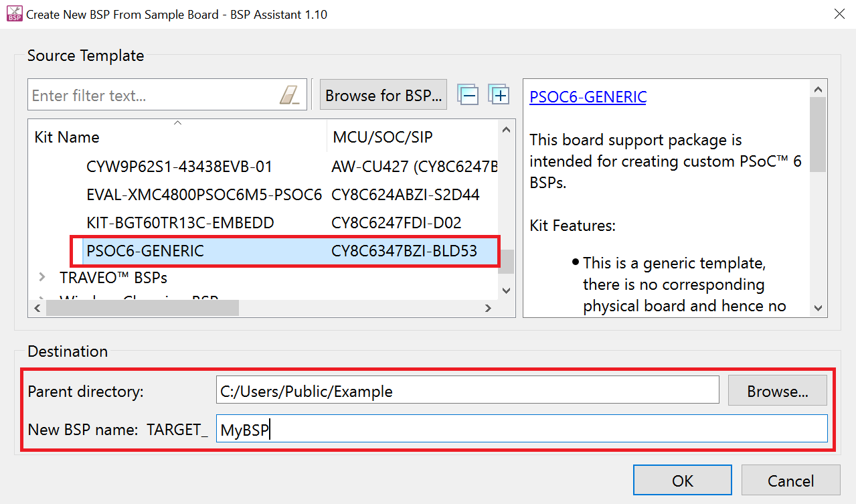The width and height of the screenshot is (856, 504).
Task: Click the description panel scroll-down arrow
Action: point(818,308)
